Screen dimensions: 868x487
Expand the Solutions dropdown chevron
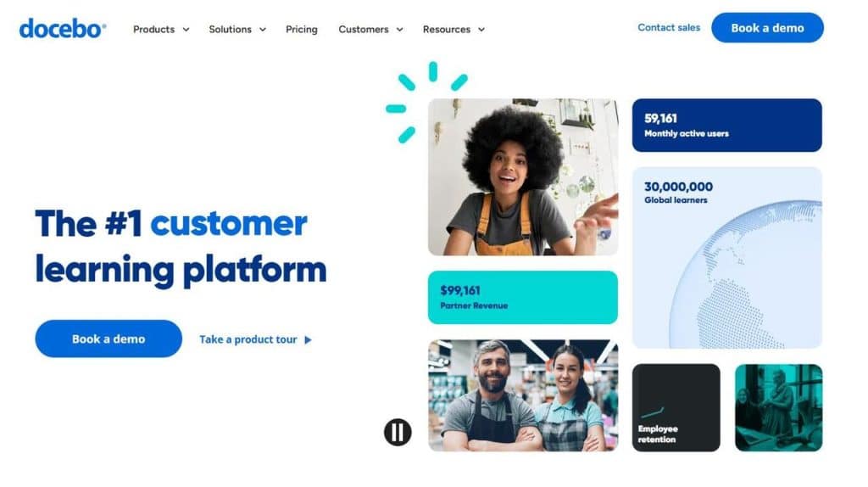263,30
